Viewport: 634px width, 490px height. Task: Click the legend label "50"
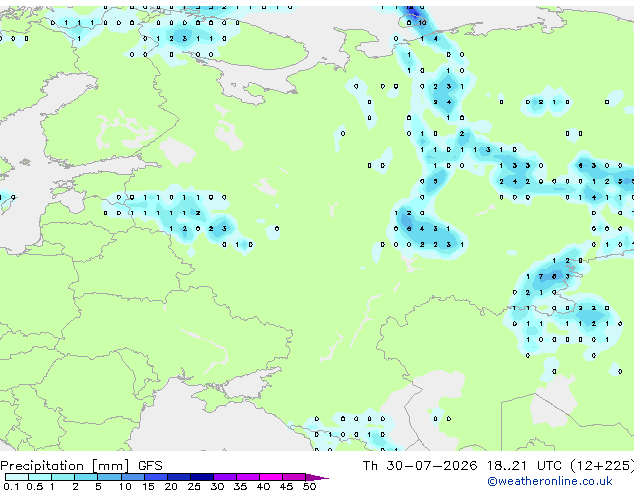pos(309,486)
